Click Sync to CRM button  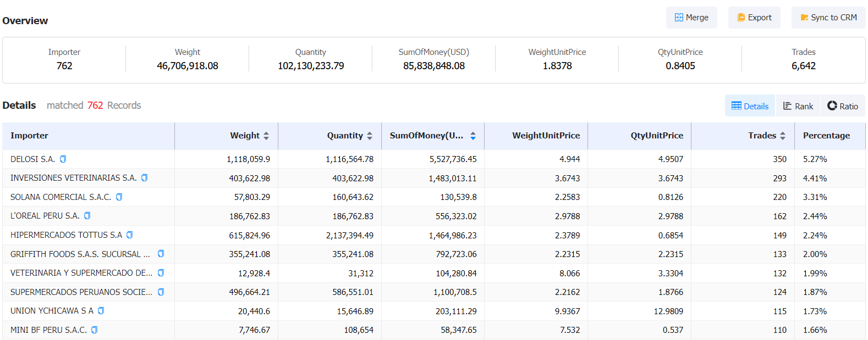[x=828, y=18]
